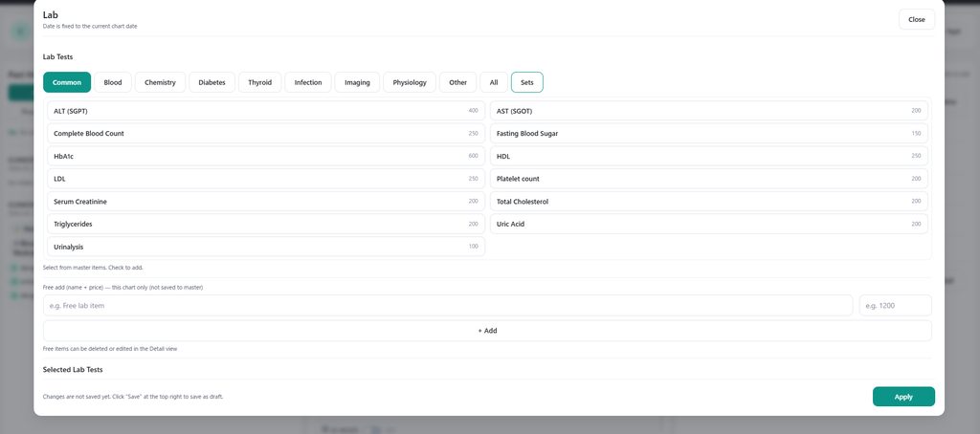Select the Infection tab
Image resolution: width=980 pixels, height=434 pixels.
point(308,82)
